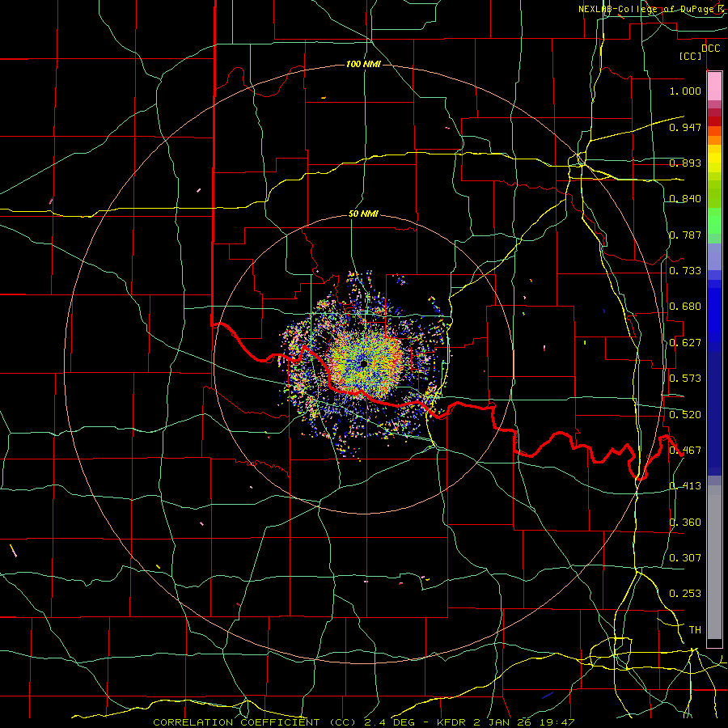
Task: Click the 50 NMI range ring label
Action: [x=363, y=214]
